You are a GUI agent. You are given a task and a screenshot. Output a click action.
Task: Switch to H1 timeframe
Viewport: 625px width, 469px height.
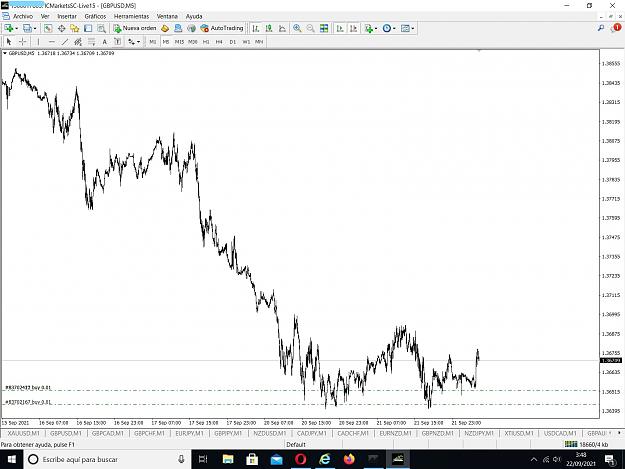click(x=206, y=41)
